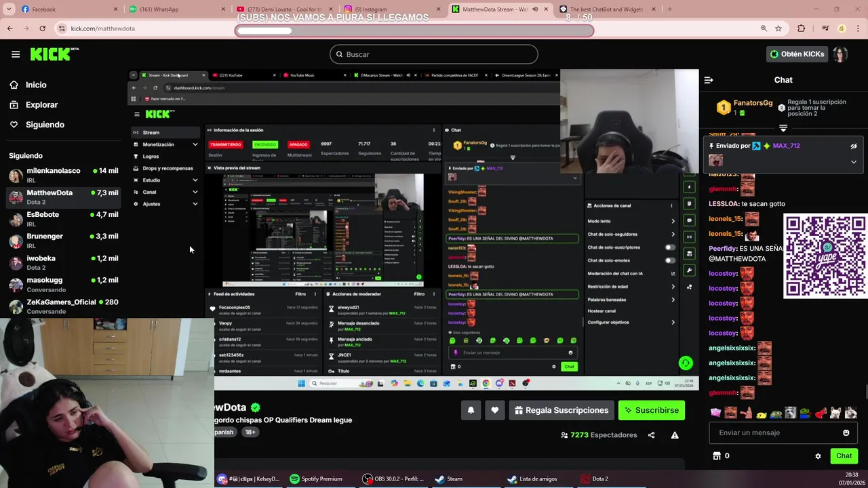Click the Regala Suscripciones button
868x488 pixels.
[x=561, y=410]
